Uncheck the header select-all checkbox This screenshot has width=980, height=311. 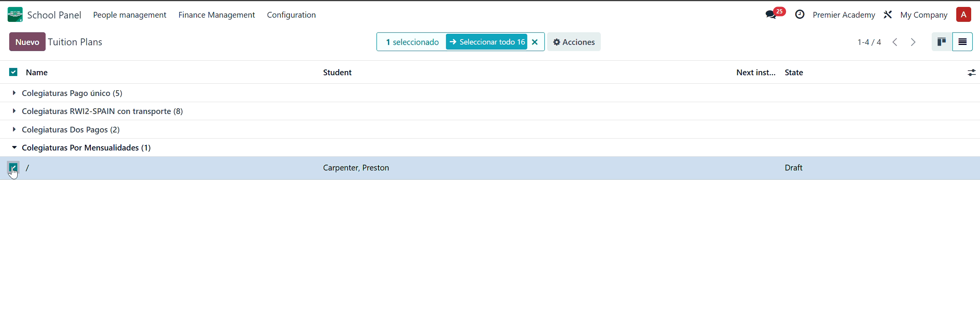13,72
